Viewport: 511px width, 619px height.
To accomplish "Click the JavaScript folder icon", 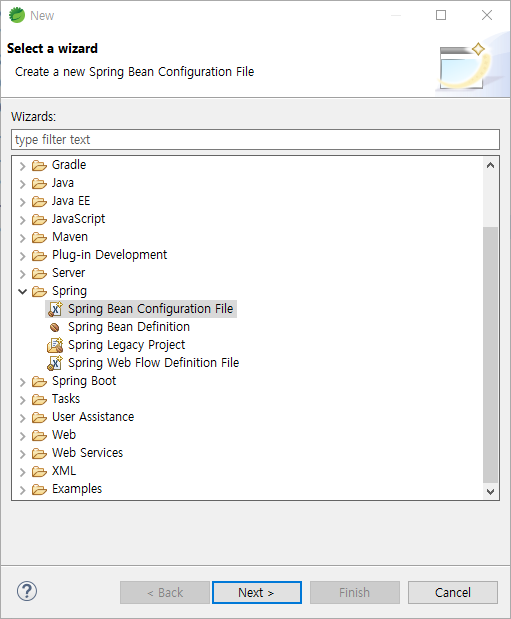I will click(39, 219).
